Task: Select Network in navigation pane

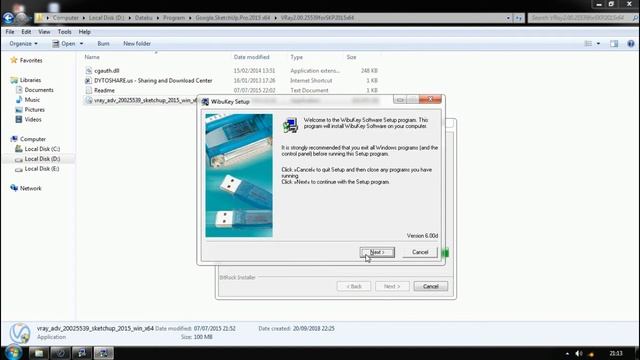Action: 31,188
